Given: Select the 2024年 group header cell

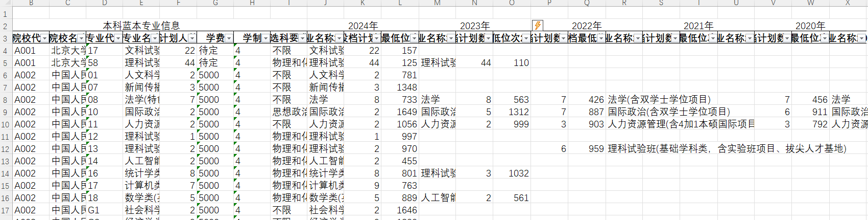Looking at the screenshot, I should (x=363, y=26).
